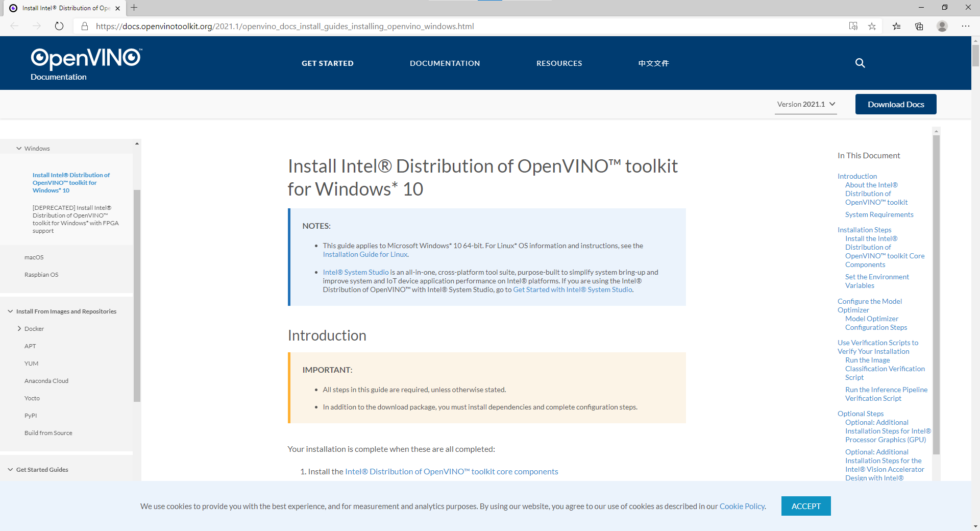Click the OpenVINO logo

point(85,59)
